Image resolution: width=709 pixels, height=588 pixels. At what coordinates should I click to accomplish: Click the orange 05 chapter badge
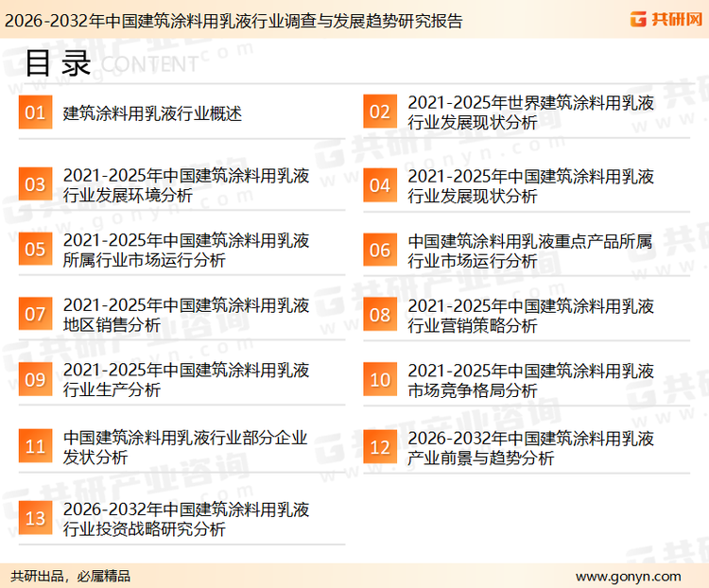pyautogui.click(x=35, y=249)
